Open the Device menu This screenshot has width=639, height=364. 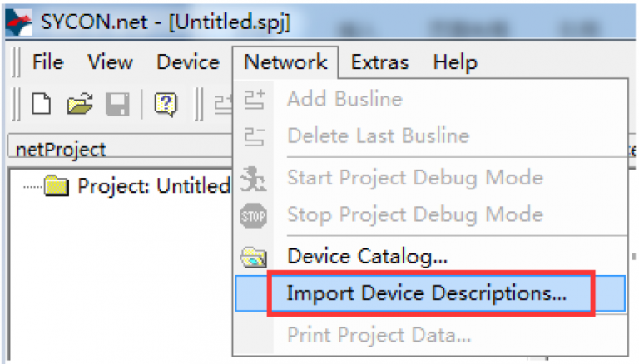pos(188,62)
